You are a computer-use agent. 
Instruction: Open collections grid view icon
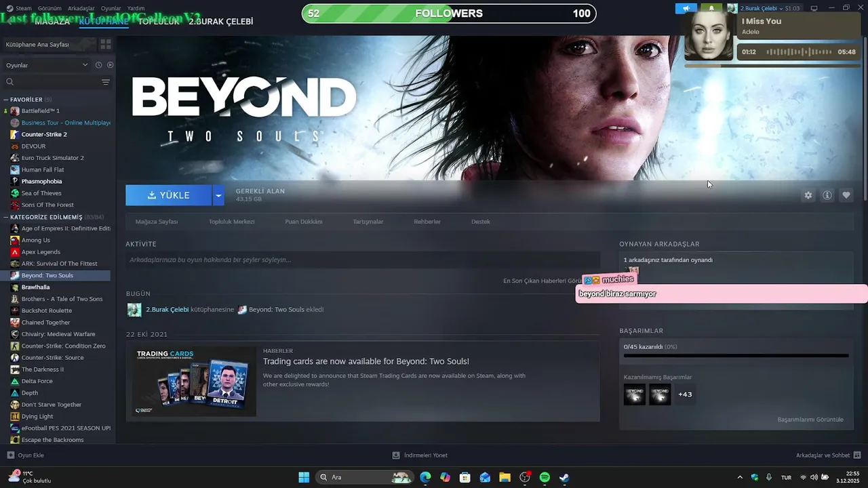coord(106,44)
